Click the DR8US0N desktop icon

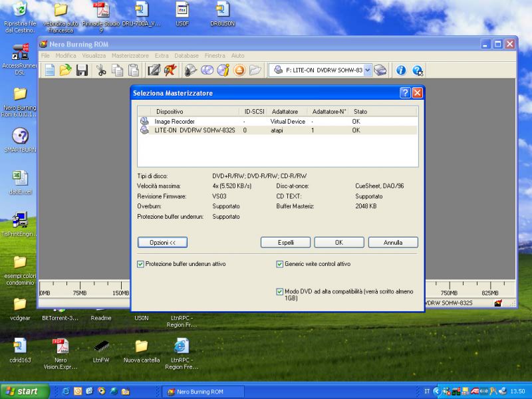coord(223,14)
